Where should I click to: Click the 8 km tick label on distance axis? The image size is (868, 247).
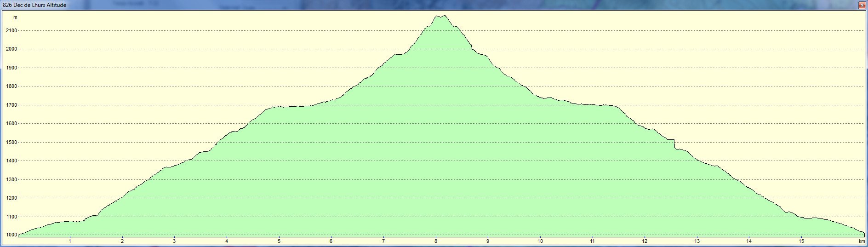(x=436, y=241)
